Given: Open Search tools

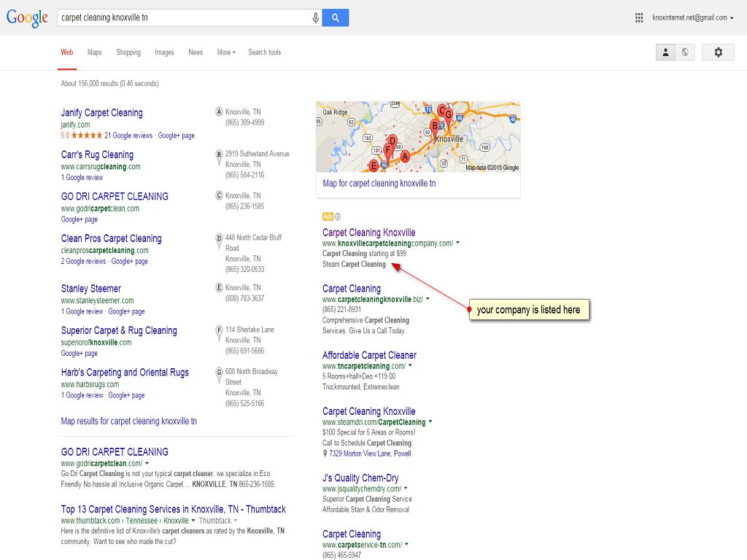Looking at the screenshot, I should tap(264, 52).
